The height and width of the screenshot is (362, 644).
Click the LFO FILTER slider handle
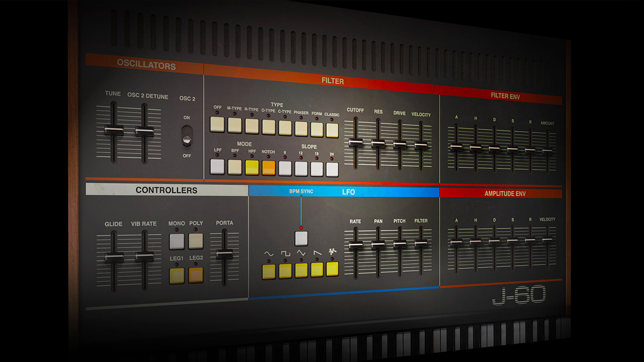(421, 243)
